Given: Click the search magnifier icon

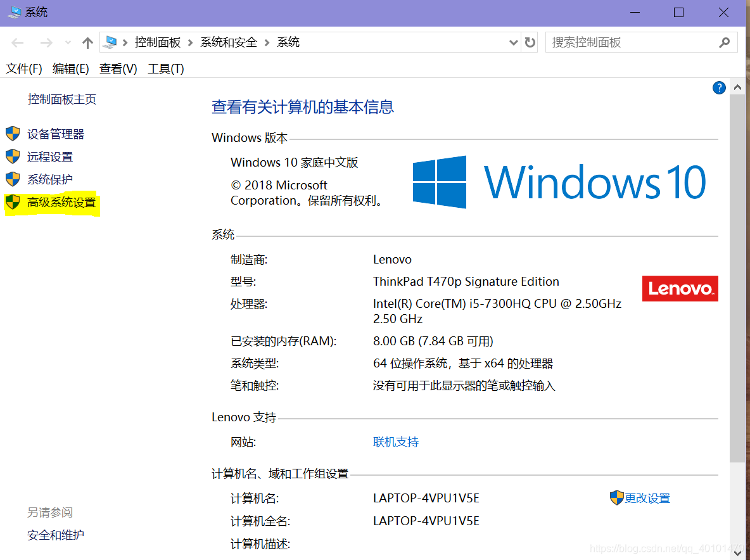Looking at the screenshot, I should point(725,42).
